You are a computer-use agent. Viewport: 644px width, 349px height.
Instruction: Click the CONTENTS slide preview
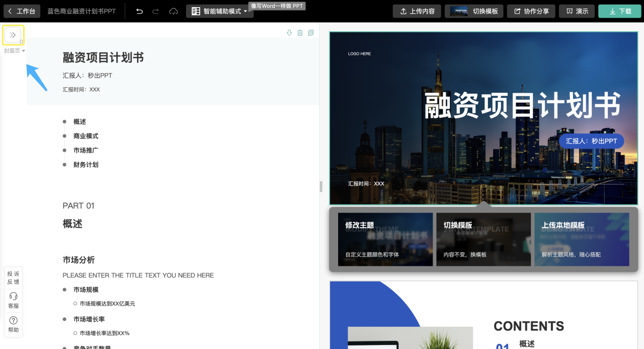484,315
